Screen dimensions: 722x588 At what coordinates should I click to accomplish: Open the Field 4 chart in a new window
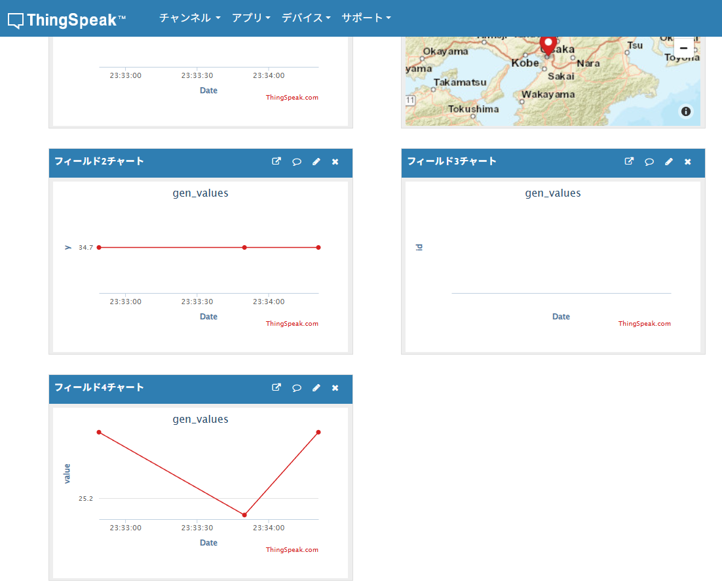[276, 387]
